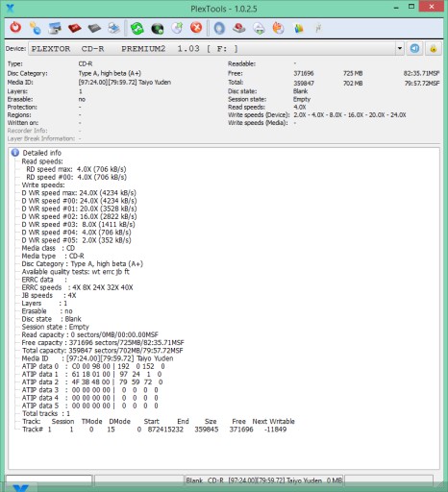Select 'RD speed max: 4.0X (706 kB/s)' row
The height and width of the screenshot is (492, 448).
pyautogui.click(x=76, y=169)
